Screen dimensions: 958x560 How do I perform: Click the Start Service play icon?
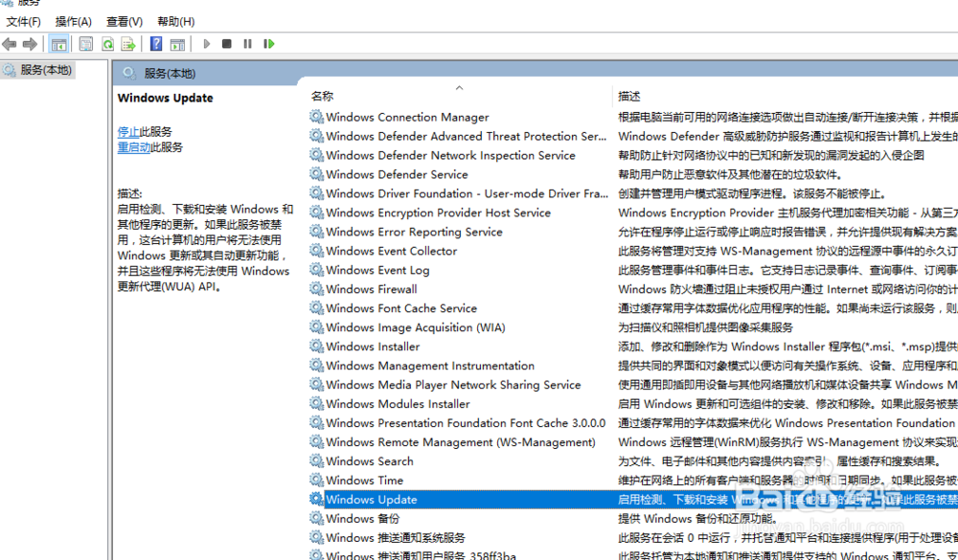point(207,44)
